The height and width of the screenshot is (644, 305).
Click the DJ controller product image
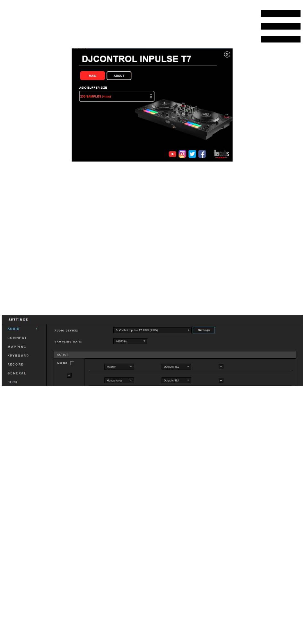click(x=183, y=119)
